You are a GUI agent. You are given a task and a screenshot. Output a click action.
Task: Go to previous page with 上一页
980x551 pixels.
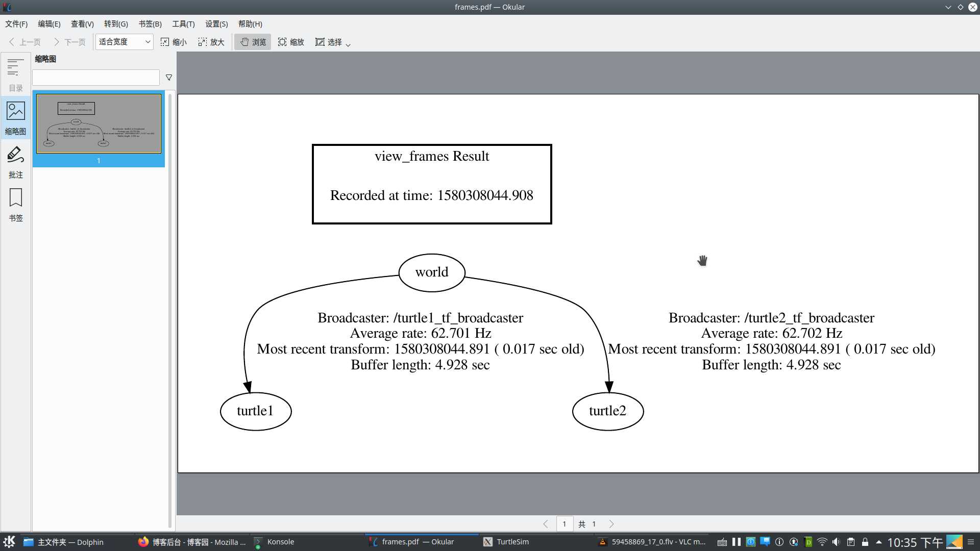24,42
